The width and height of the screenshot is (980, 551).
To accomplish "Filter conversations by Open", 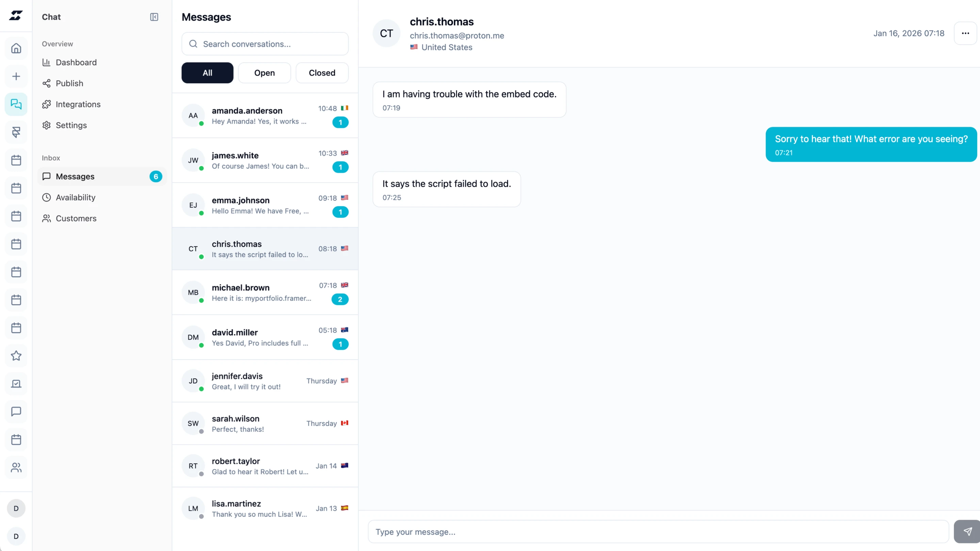I will point(264,73).
